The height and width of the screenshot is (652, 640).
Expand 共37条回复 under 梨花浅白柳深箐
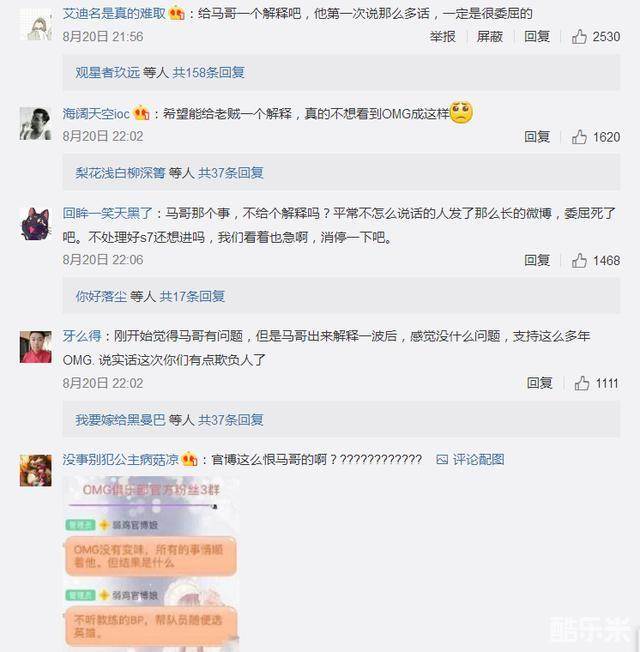click(x=231, y=173)
